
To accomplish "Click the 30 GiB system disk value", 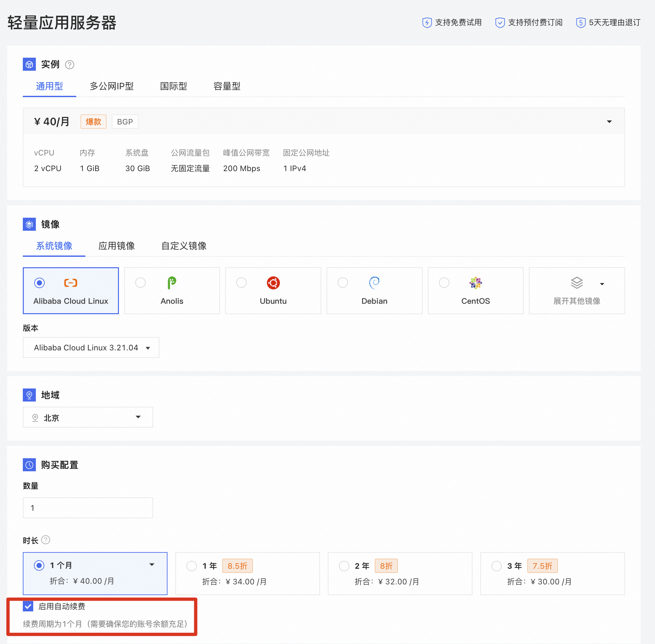I will pos(138,168).
